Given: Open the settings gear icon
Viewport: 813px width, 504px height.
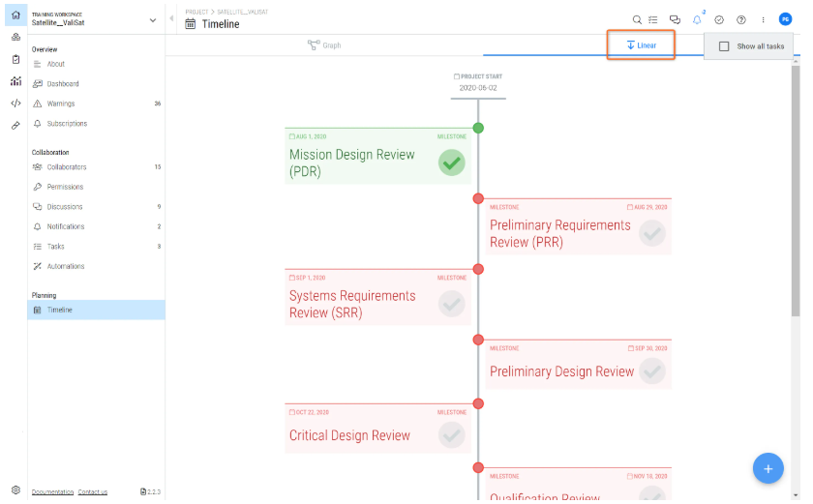Looking at the screenshot, I should (15, 490).
